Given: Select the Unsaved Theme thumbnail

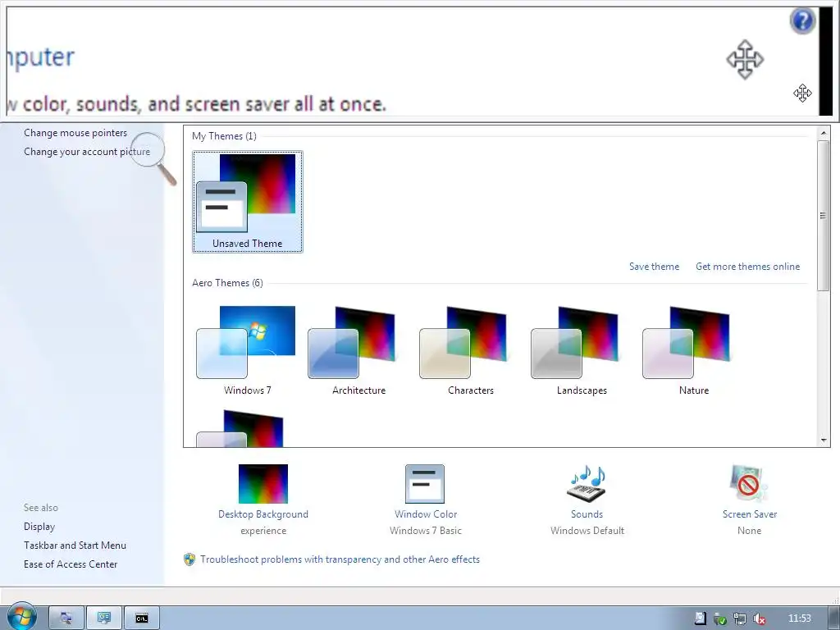Looking at the screenshot, I should pyautogui.click(x=248, y=202).
